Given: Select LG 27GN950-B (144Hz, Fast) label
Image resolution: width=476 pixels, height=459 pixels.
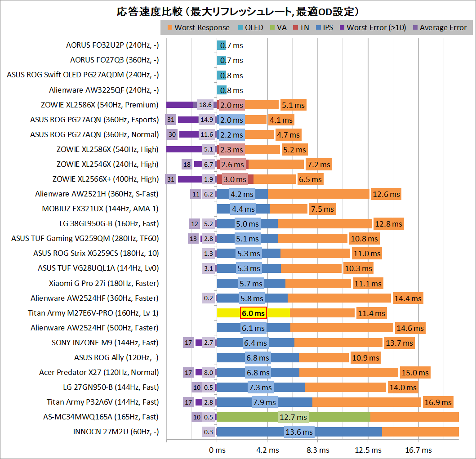Looking at the screenshot, I should [x=111, y=388].
